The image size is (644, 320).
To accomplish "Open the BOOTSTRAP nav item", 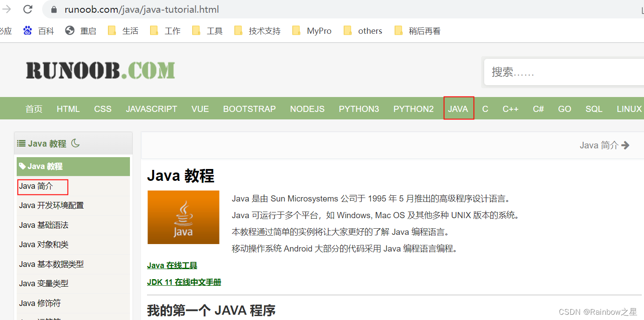I will (x=249, y=109).
